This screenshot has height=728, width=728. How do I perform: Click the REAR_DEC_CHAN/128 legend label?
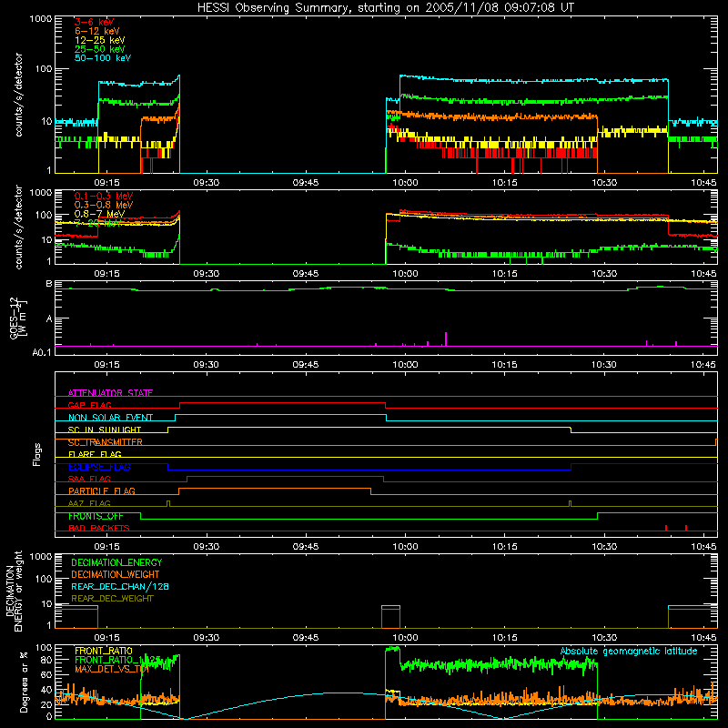tap(120, 586)
